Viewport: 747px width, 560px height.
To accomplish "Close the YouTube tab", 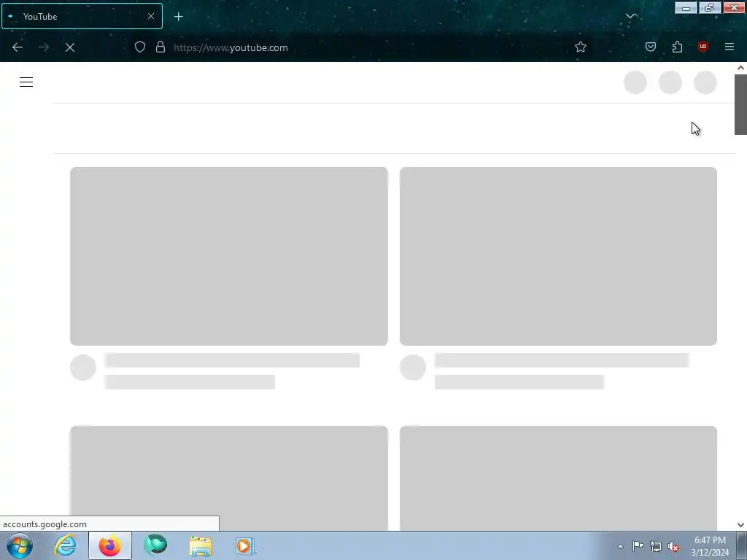I will click(151, 16).
